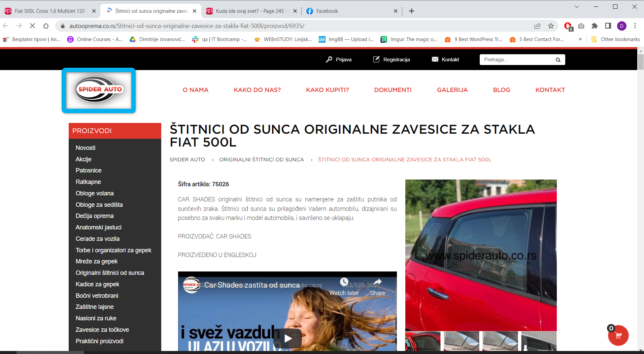Click Prijava login link

pyautogui.click(x=344, y=60)
